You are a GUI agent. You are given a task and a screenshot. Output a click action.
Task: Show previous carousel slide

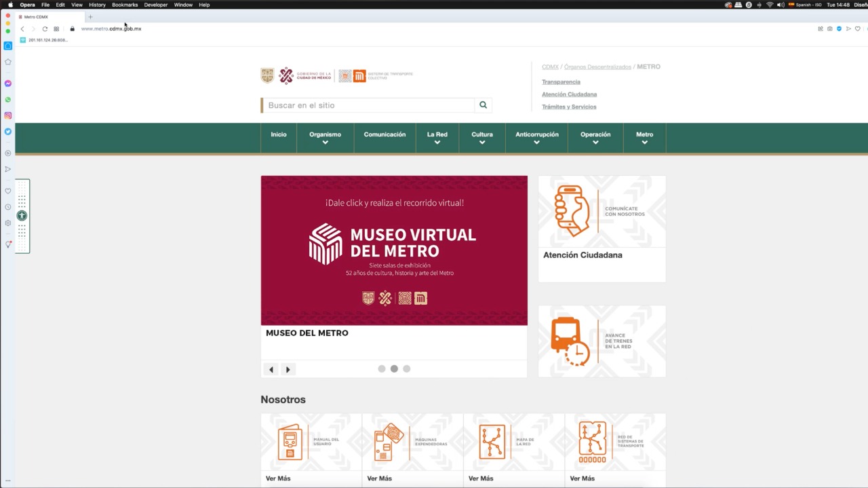(x=271, y=369)
